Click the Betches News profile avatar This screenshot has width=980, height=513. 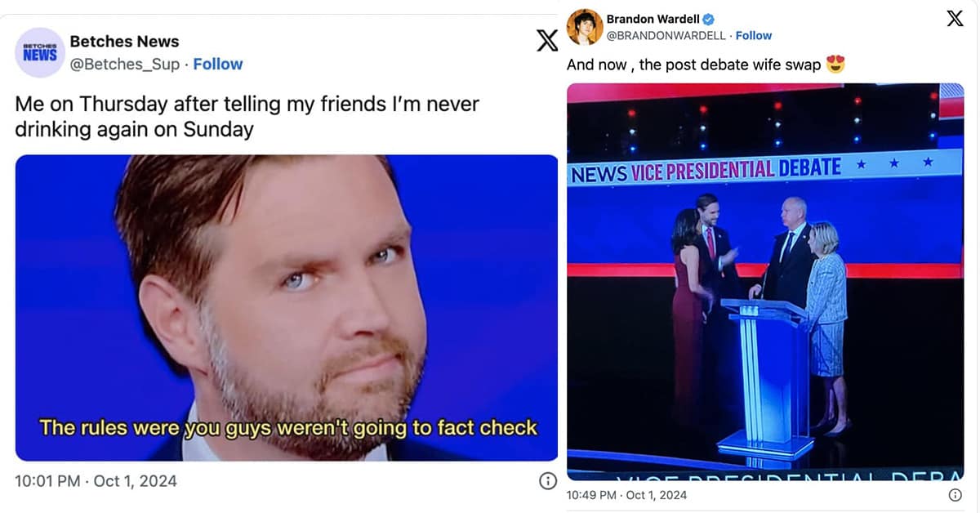[x=40, y=53]
